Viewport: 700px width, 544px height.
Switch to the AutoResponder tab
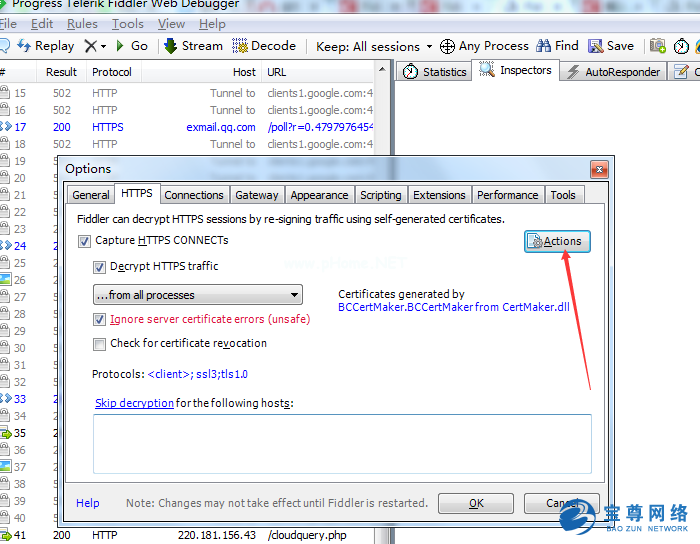coord(613,72)
